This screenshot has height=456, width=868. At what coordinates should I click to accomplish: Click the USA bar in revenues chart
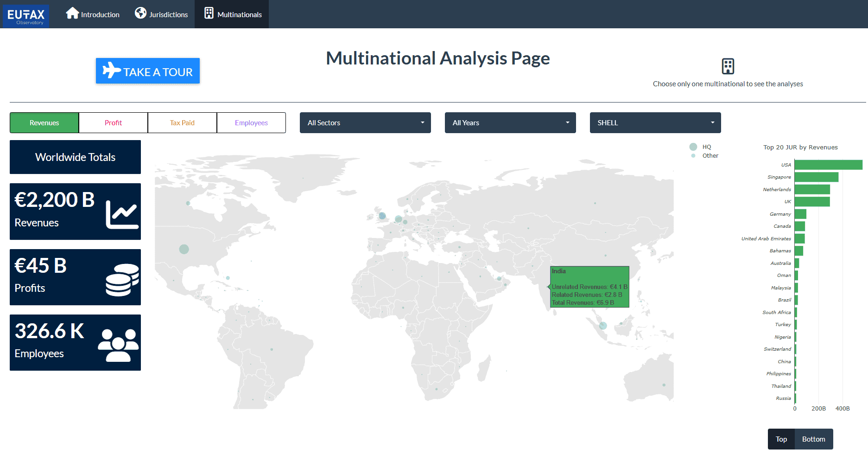click(x=828, y=165)
